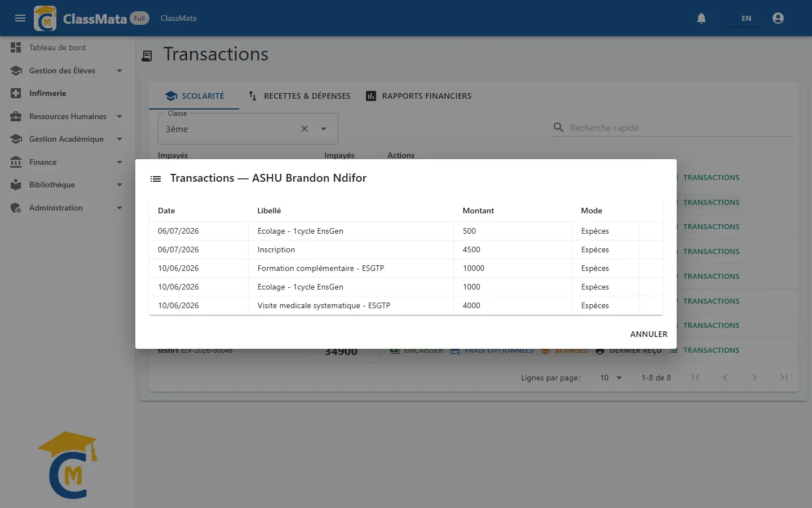Switch to the RAPPORTS FINANCIERS tab
This screenshot has height=508, width=812.
tap(419, 96)
